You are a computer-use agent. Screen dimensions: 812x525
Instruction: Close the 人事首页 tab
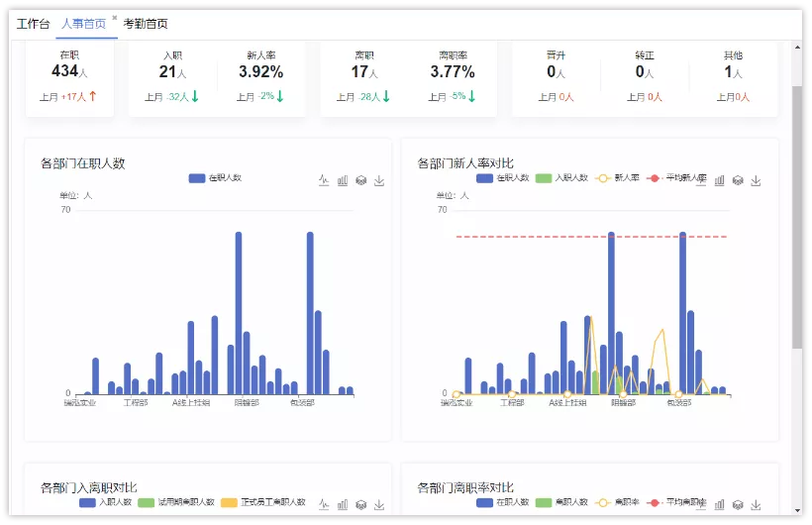tap(115, 18)
